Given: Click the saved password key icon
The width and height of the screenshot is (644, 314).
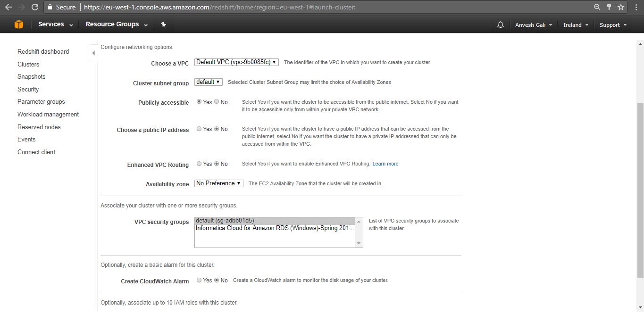Looking at the screenshot, I should tap(609, 7).
